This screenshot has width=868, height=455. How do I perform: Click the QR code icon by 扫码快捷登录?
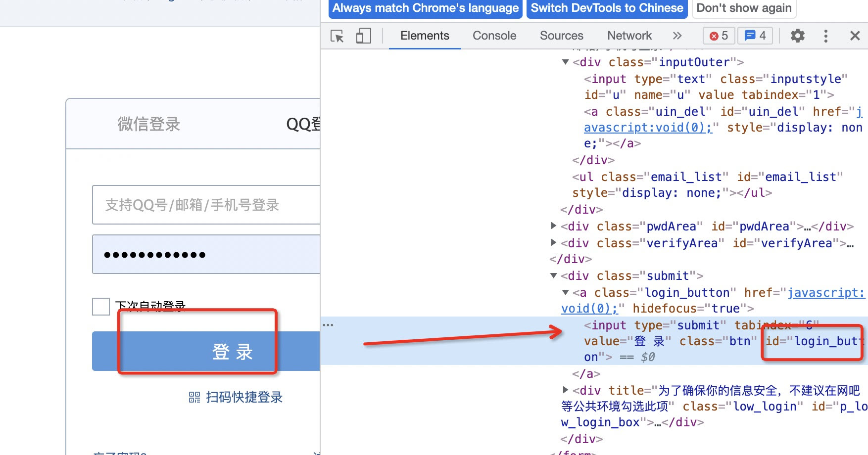point(194,397)
